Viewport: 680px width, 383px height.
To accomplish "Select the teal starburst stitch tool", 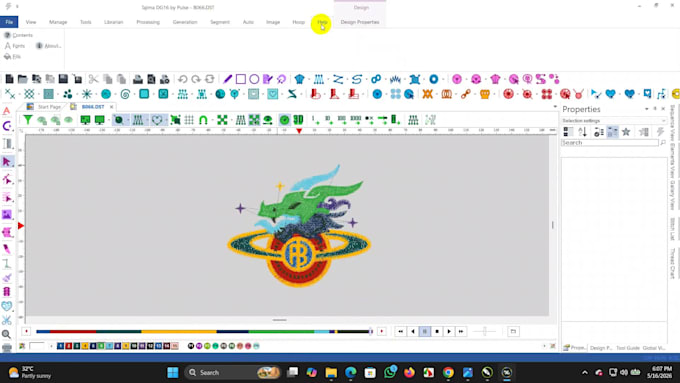I will (x=87, y=94).
